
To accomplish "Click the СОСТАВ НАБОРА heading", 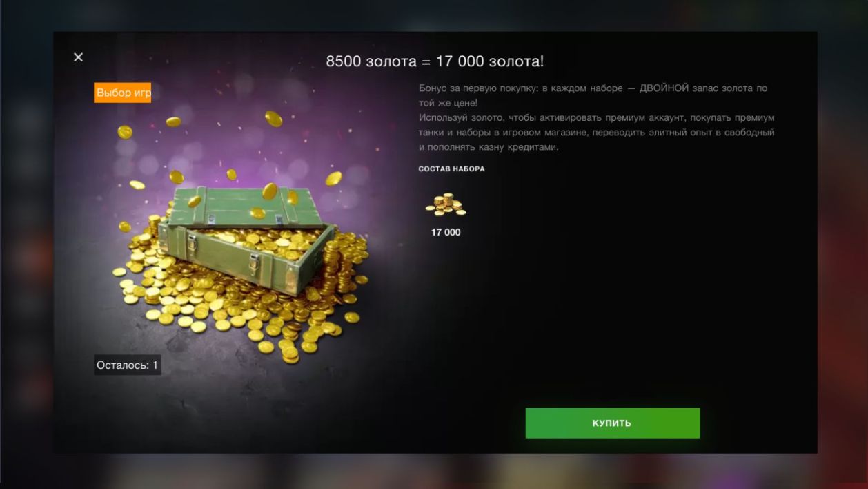I will tap(451, 169).
